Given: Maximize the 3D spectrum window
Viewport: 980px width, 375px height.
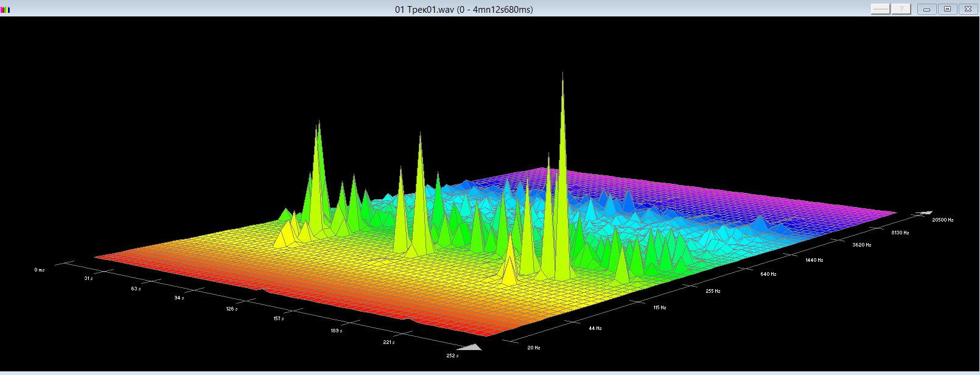Looking at the screenshot, I should click(947, 9).
